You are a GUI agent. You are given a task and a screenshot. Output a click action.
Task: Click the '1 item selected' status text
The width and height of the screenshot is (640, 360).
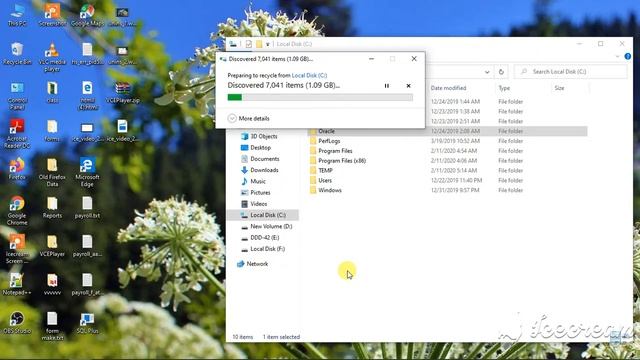pyautogui.click(x=281, y=337)
